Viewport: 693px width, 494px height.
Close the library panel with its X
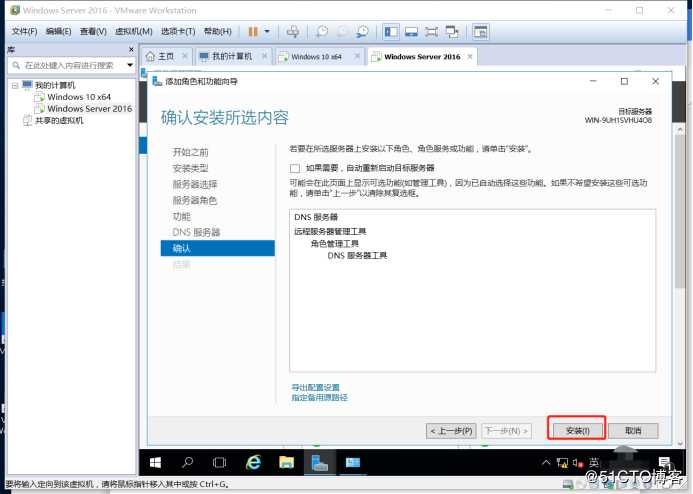tap(131, 49)
